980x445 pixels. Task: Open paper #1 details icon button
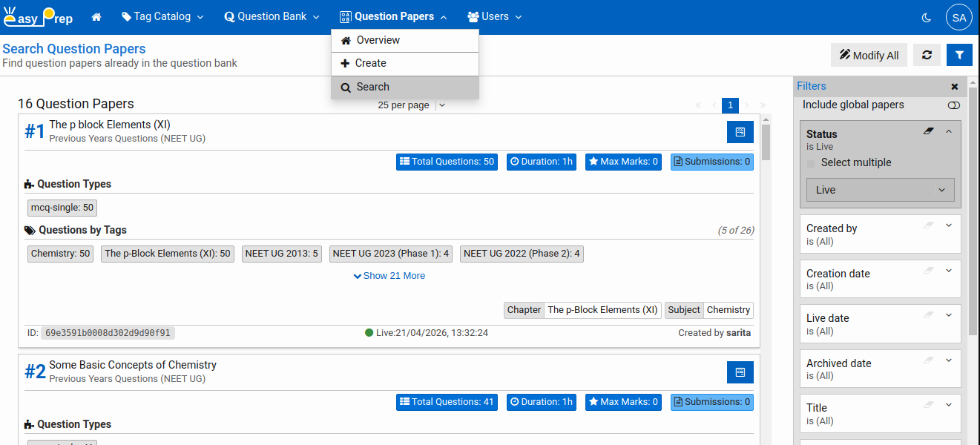point(740,132)
